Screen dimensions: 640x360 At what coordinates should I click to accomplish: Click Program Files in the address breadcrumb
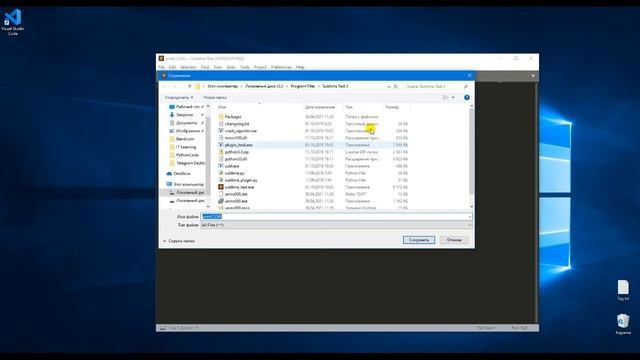302,86
